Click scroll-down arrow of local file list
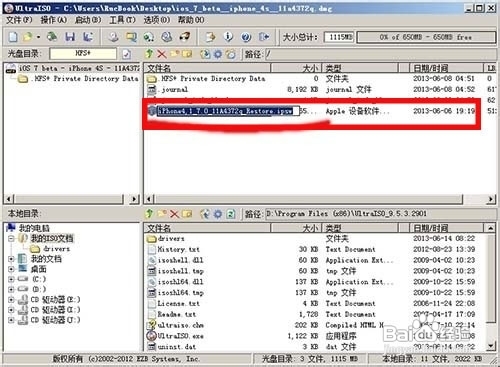The width and height of the screenshot is (500, 367). (491, 346)
